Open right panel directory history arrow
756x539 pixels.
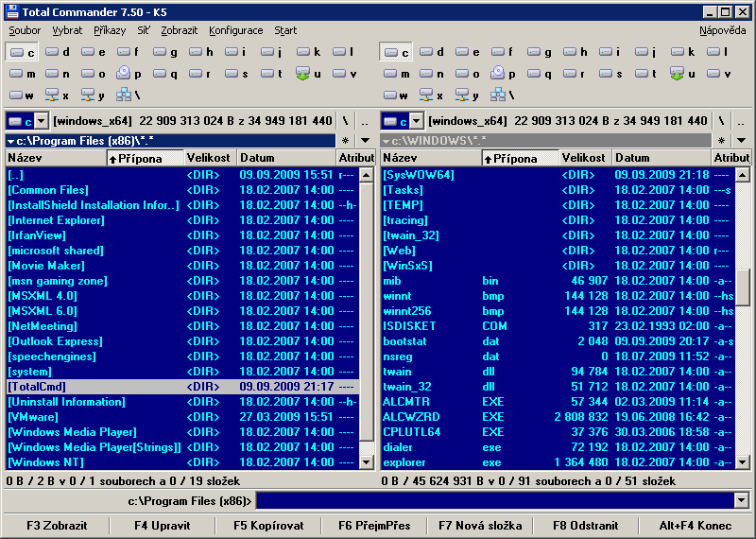pyautogui.click(x=741, y=141)
